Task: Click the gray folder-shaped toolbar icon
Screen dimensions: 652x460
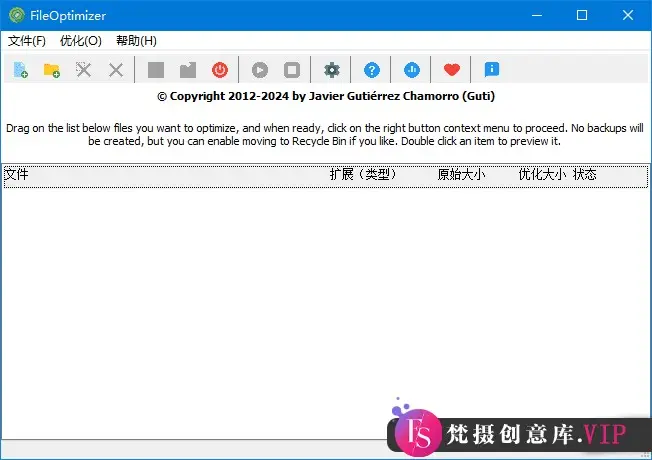Action: click(x=188, y=70)
